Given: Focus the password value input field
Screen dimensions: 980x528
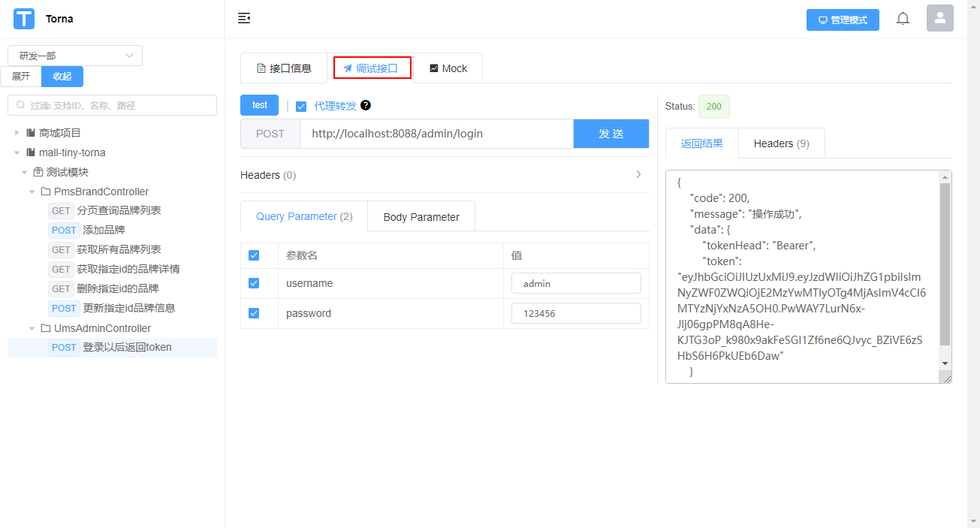Looking at the screenshot, I should point(576,313).
